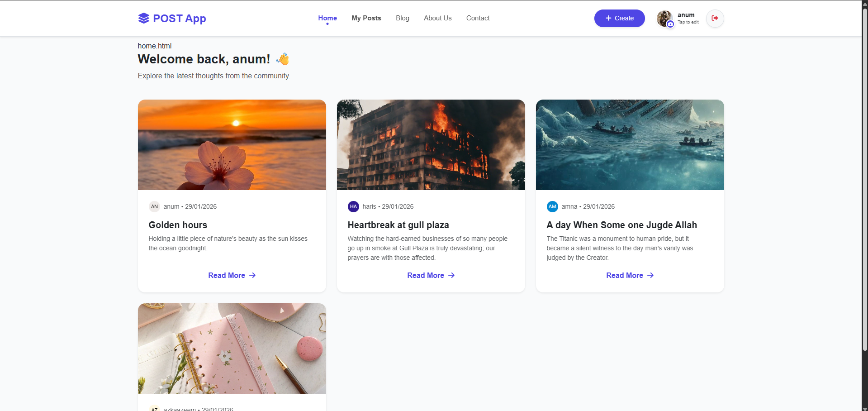Read More on Heartbreak at gull plaza
The width and height of the screenshot is (868, 411).
[x=431, y=275]
